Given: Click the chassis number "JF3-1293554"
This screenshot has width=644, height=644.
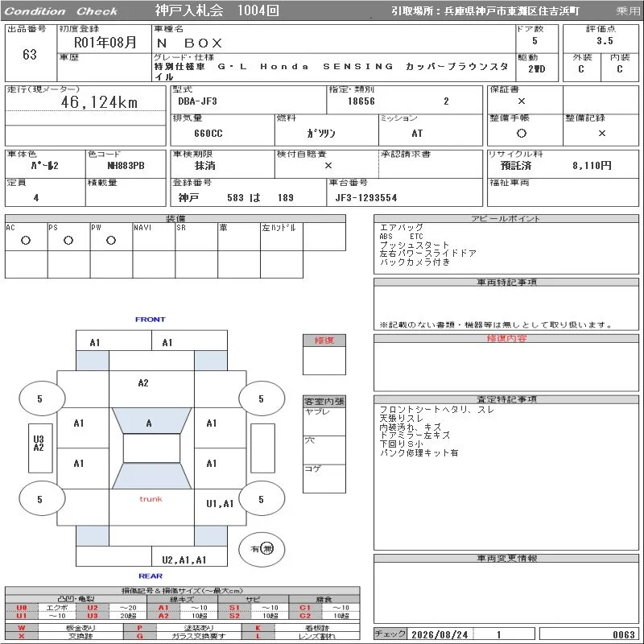Looking at the screenshot, I should coord(366,197).
